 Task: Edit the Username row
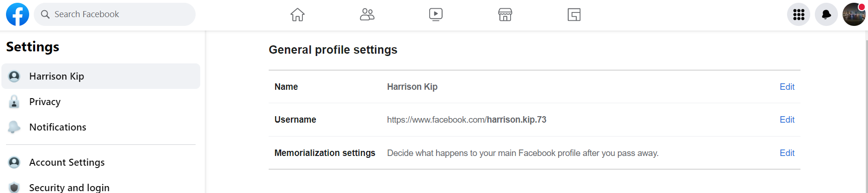pos(787,119)
